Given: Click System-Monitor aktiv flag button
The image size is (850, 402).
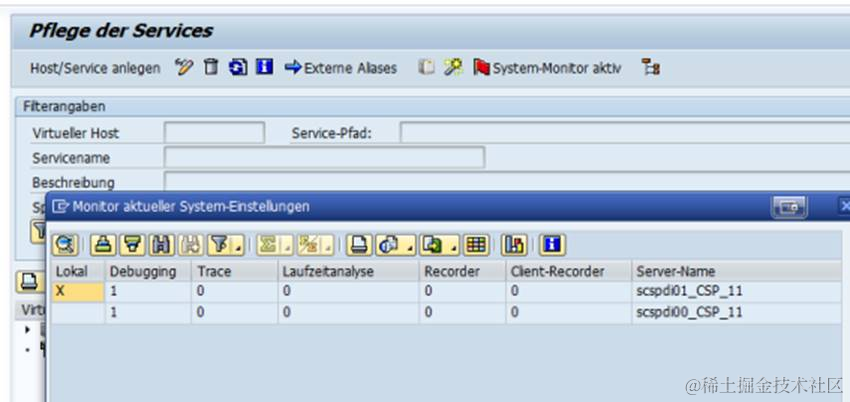Looking at the screenshot, I should pos(547,68).
